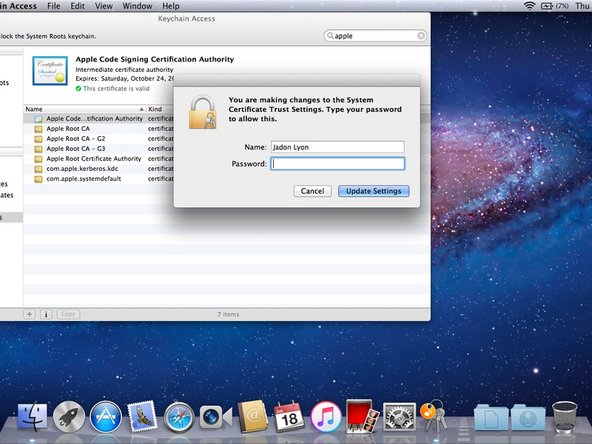Open System Preferences gear icon

click(399, 417)
